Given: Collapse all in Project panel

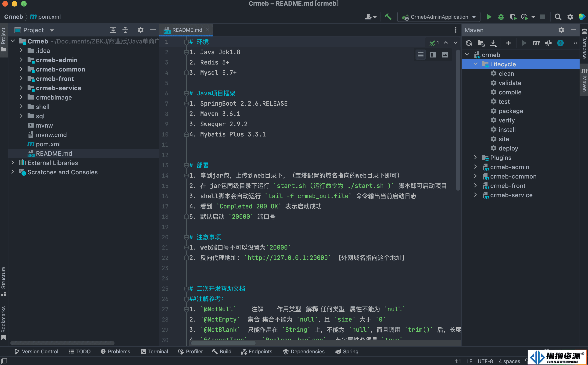Looking at the screenshot, I should point(125,30).
